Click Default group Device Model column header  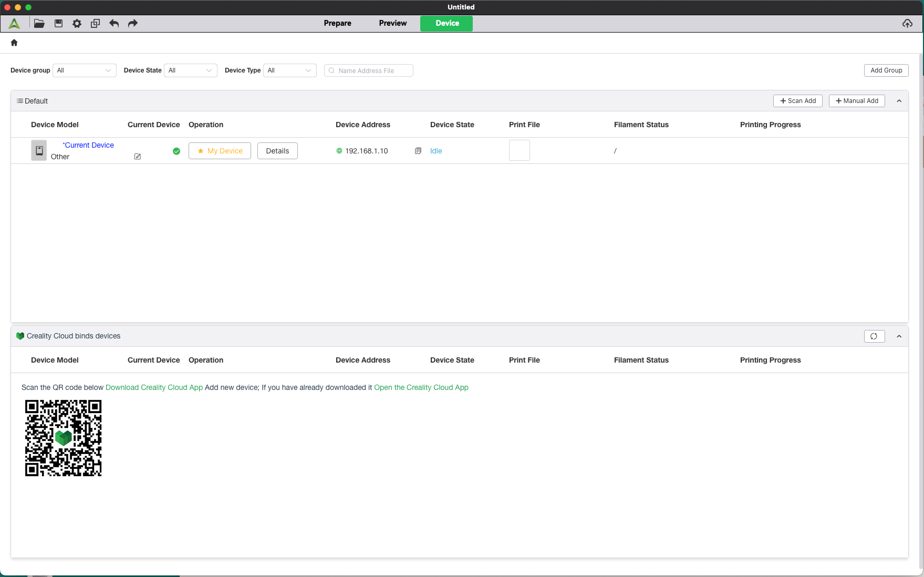pyautogui.click(x=55, y=125)
